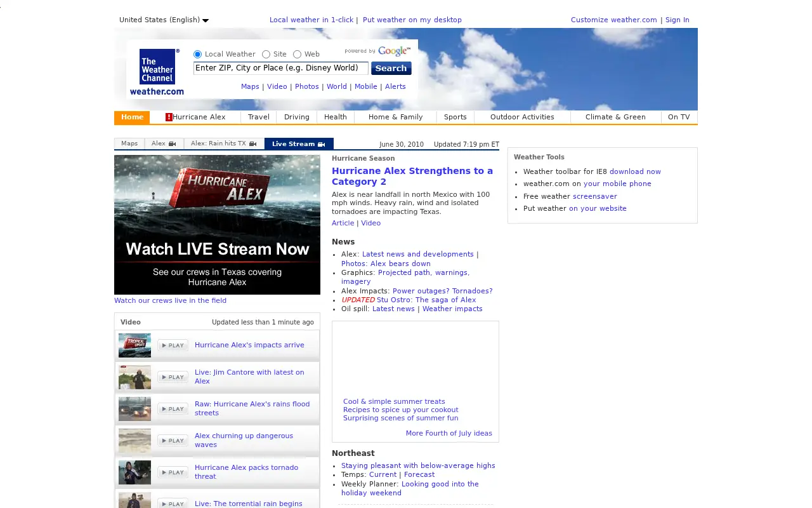Click in the ZIP, City or Place search field
This screenshot has width=812, height=508.
pyautogui.click(x=280, y=68)
